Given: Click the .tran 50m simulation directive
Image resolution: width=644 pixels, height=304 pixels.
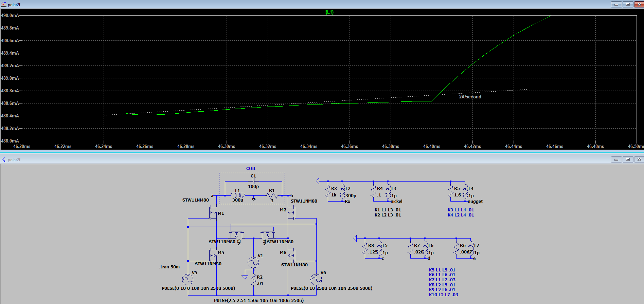Looking at the screenshot, I should click(169, 267).
